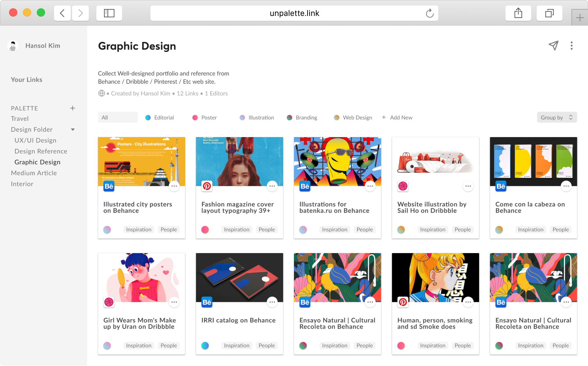
Task: Open options on Illustrated city posters card
Action: point(174,186)
